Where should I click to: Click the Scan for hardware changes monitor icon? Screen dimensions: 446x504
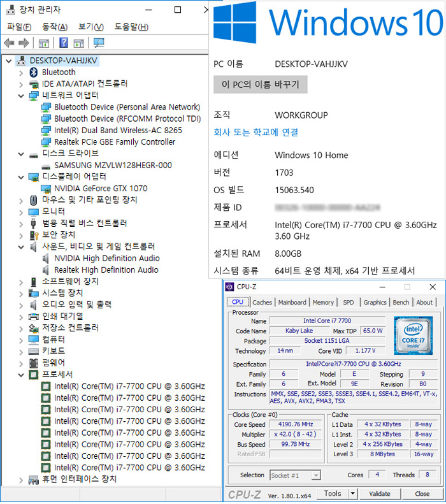(x=99, y=43)
